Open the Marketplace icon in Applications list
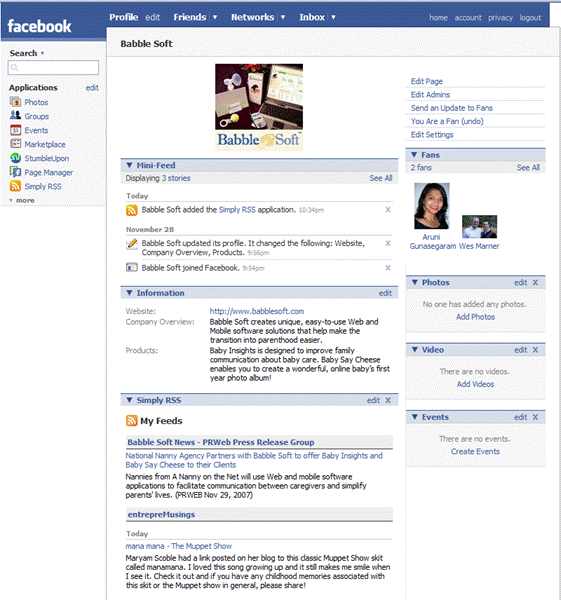The height and width of the screenshot is (600, 561). click(15, 144)
